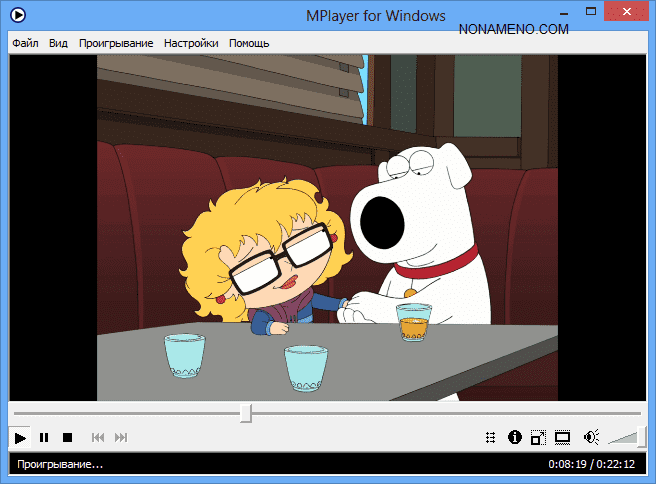Open the Файл menu
The height and width of the screenshot is (484, 656).
coord(26,44)
